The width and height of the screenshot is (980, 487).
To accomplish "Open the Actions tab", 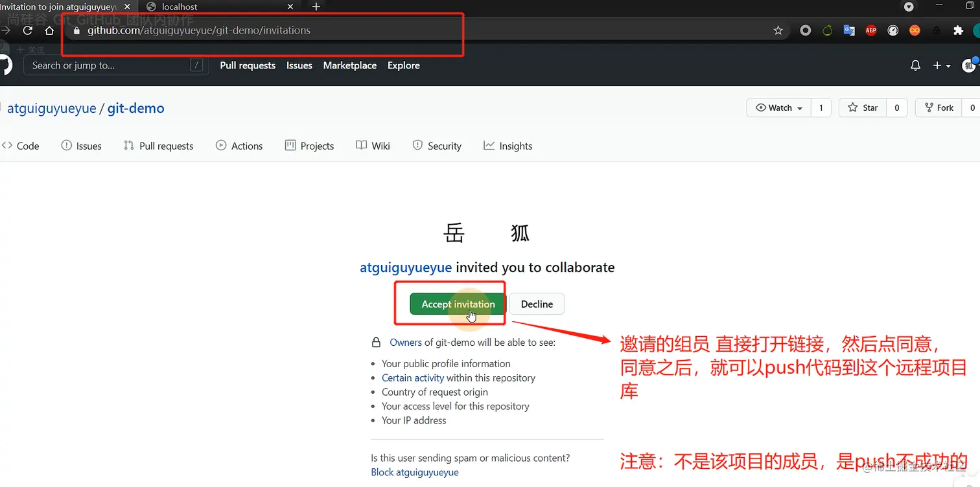I will coord(239,146).
